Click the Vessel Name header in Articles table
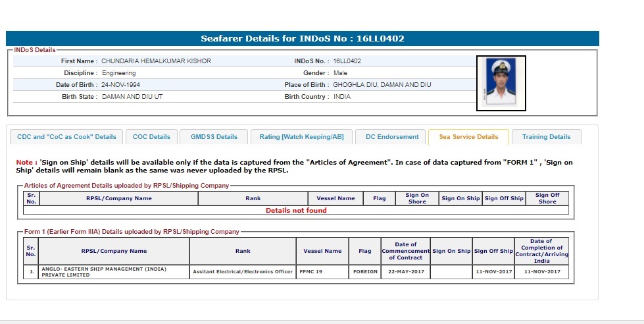644x324 pixels. [x=335, y=198]
